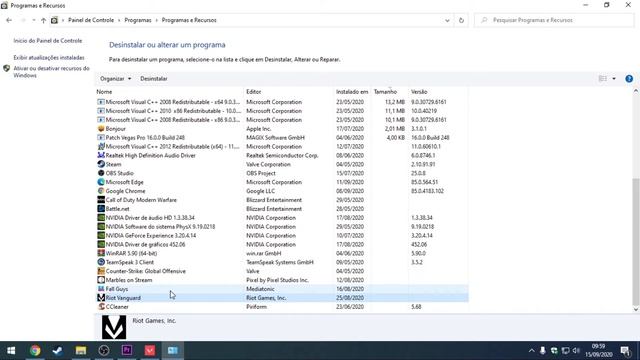Click the OBS Studio icon in program list

(101, 173)
